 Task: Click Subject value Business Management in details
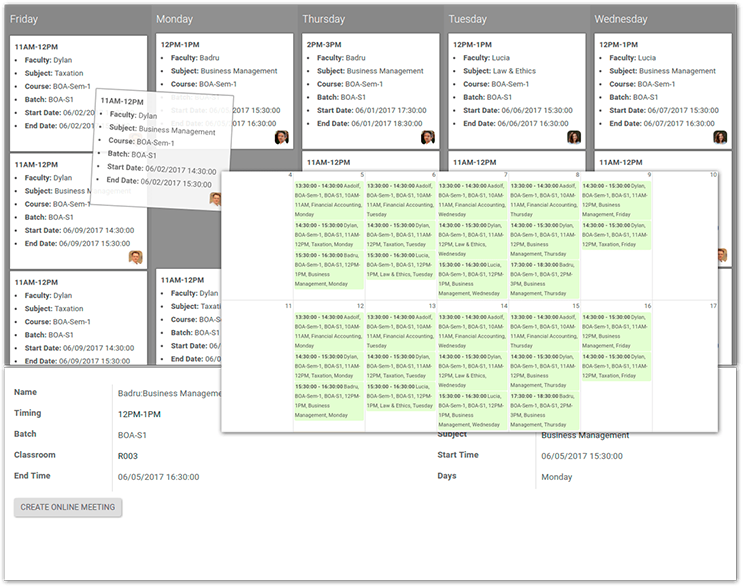tap(585, 435)
